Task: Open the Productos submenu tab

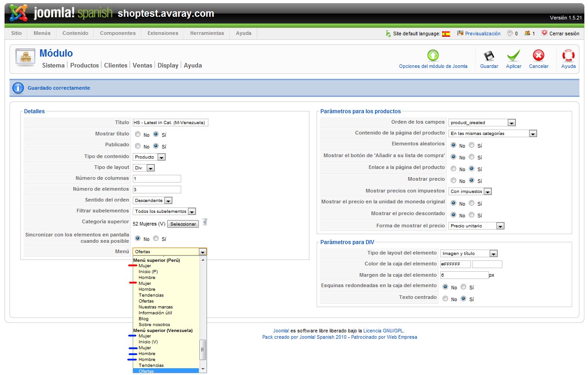Action: pos(84,65)
